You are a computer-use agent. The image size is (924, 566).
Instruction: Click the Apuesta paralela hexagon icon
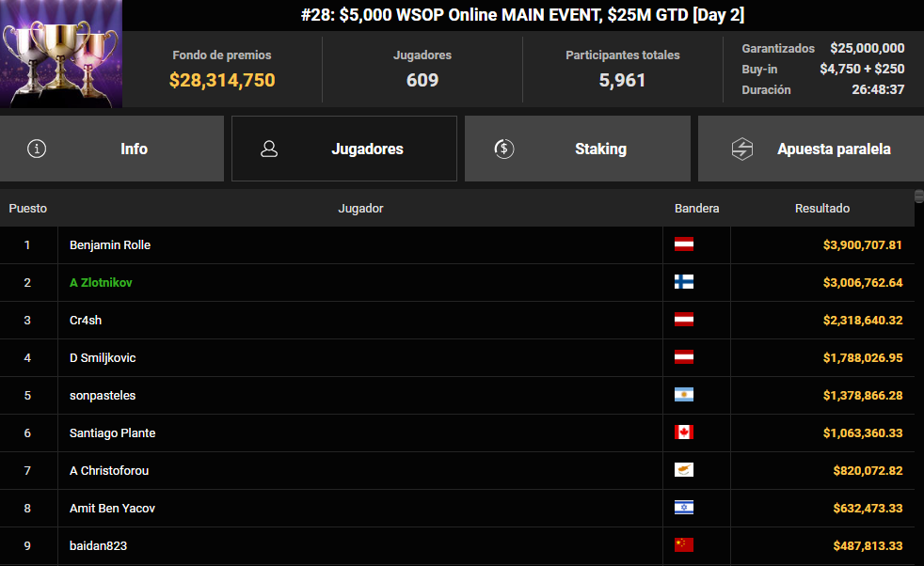(x=742, y=149)
